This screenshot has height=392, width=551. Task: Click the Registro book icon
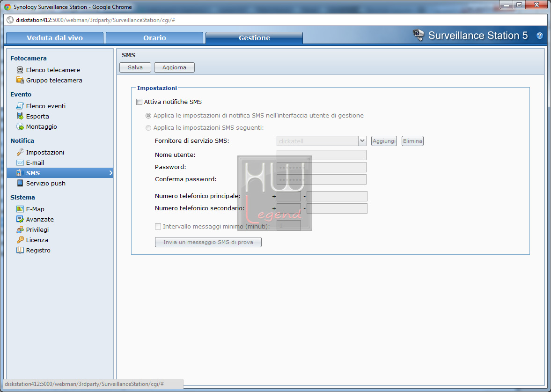click(x=20, y=250)
